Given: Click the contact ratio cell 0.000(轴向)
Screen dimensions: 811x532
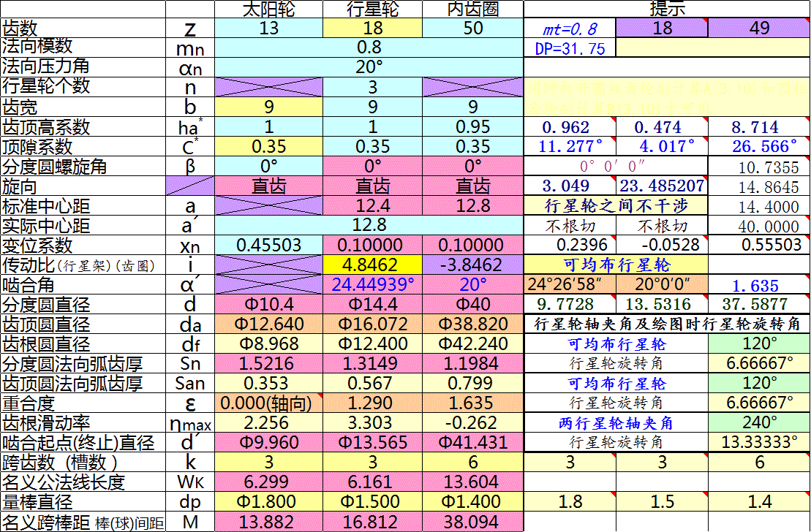Looking at the screenshot, I should coord(268,403).
